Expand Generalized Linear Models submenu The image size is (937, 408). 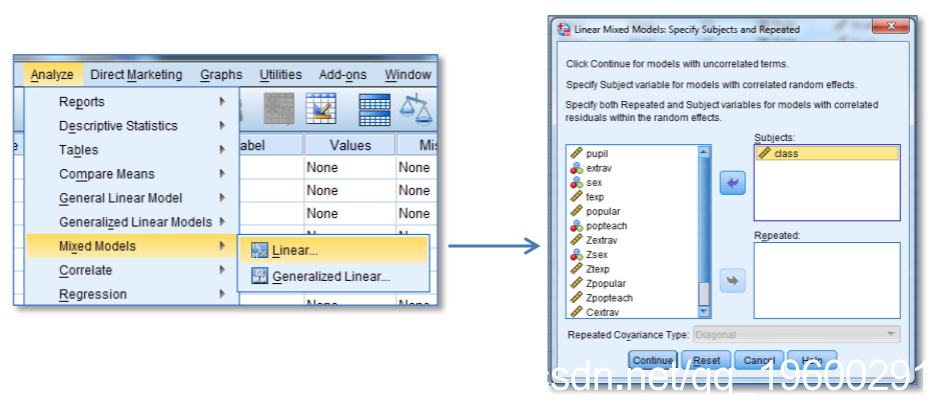click(131, 222)
